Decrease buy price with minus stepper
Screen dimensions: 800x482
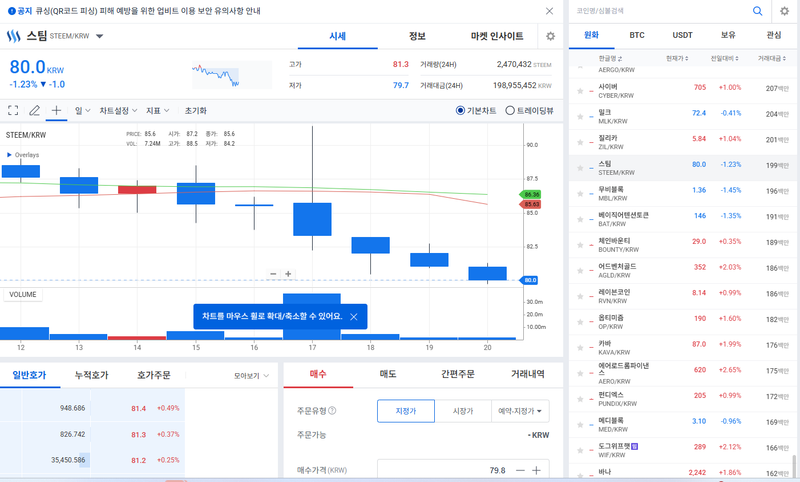[520, 470]
